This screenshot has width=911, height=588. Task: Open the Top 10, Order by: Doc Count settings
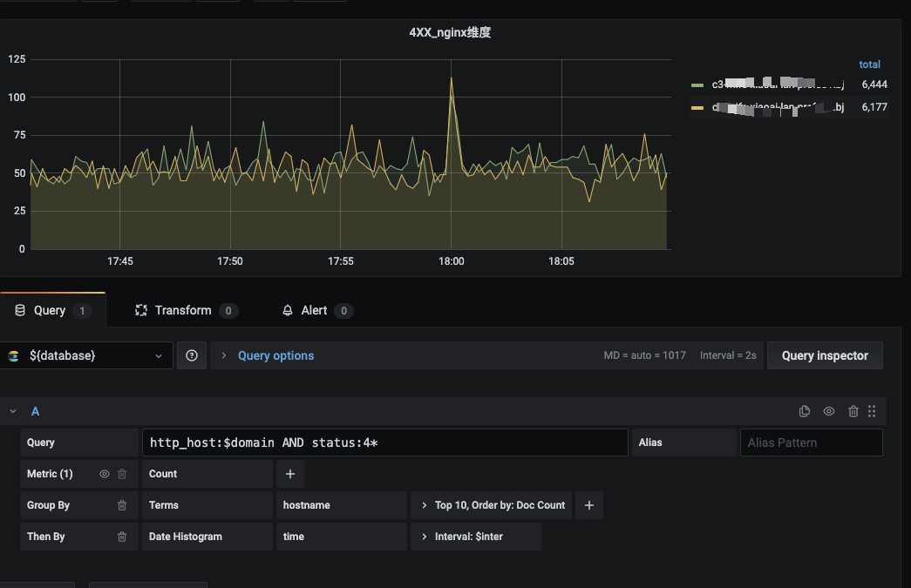(491, 505)
